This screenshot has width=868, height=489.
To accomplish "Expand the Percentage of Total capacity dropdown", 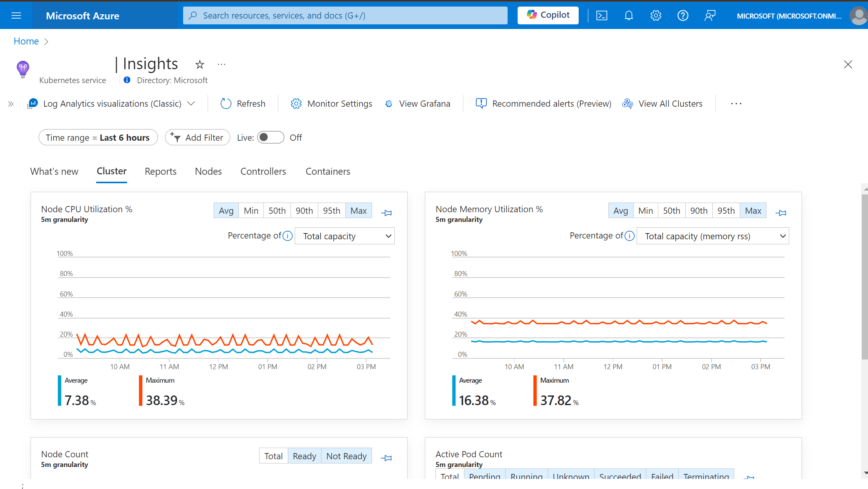I will pyautogui.click(x=346, y=235).
